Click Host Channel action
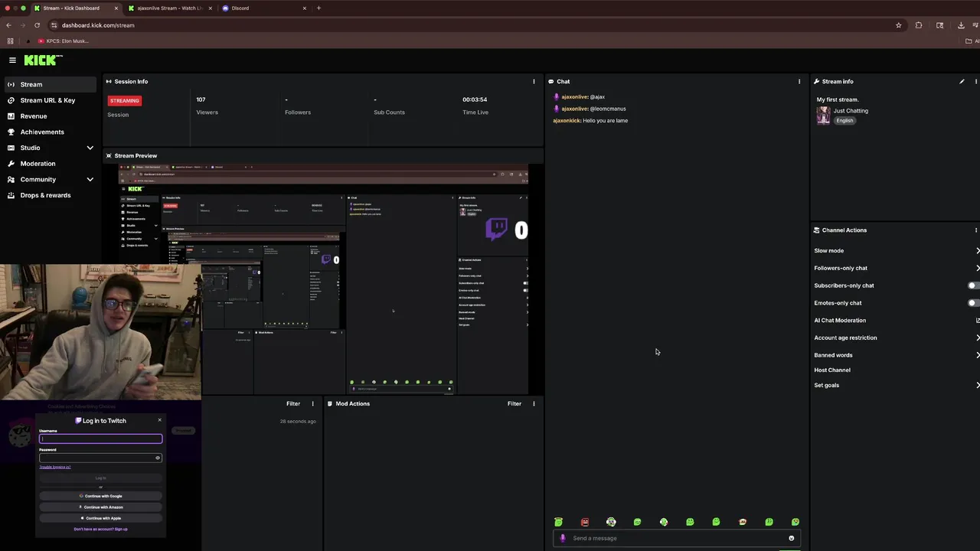 click(832, 370)
